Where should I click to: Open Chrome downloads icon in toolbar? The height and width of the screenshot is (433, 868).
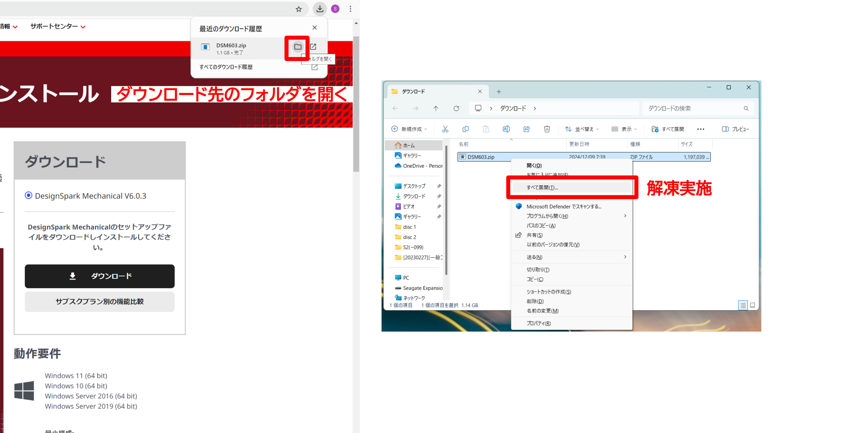pos(319,9)
